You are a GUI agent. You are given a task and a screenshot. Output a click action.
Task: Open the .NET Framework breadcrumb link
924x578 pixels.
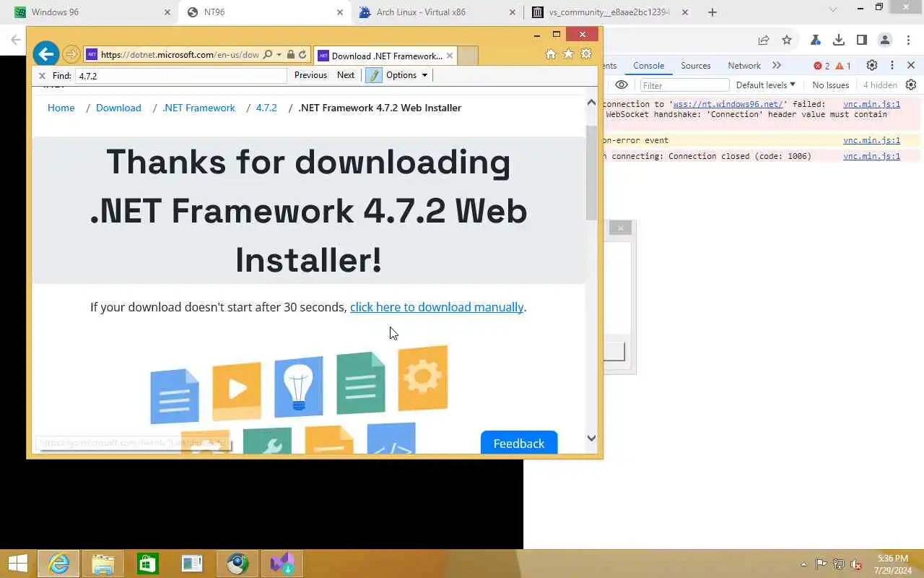tap(199, 108)
